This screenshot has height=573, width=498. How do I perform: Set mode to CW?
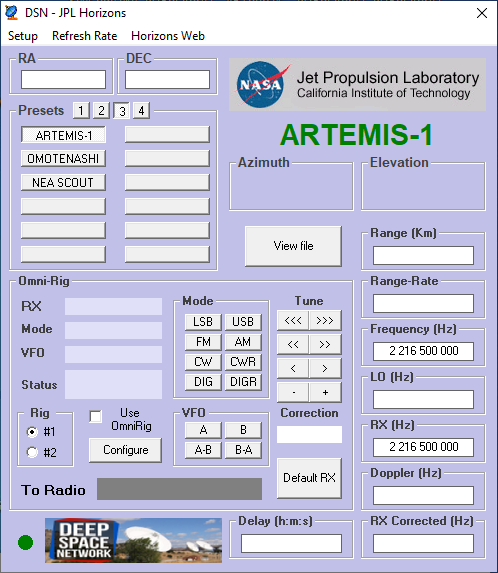coord(203,362)
